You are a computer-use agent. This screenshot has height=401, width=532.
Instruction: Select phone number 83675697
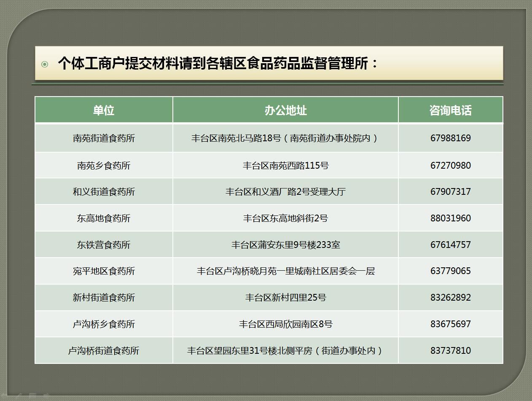click(x=451, y=324)
